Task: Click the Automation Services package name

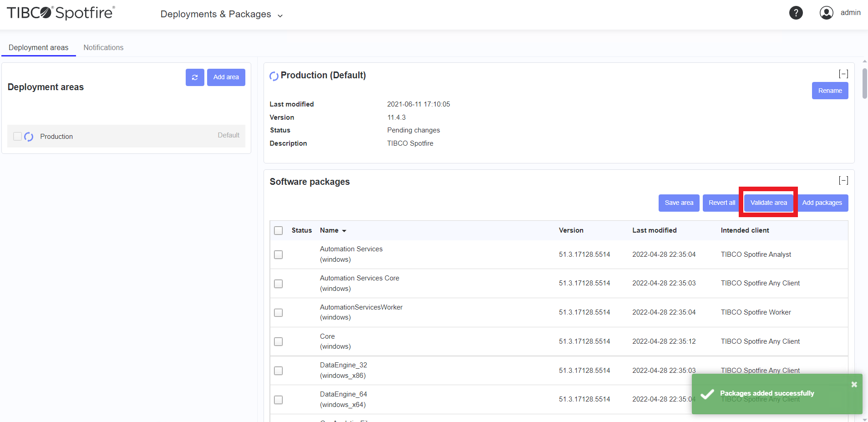Action: coord(351,249)
